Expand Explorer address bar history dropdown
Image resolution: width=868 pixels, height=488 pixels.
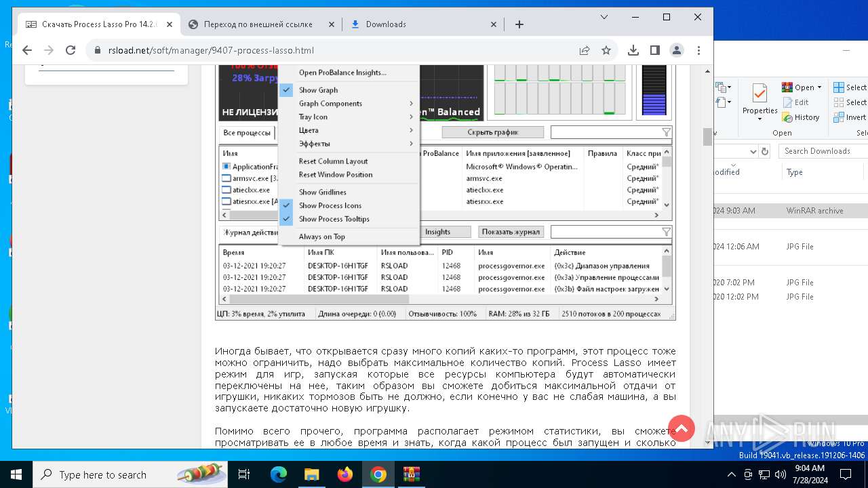pos(753,151)
